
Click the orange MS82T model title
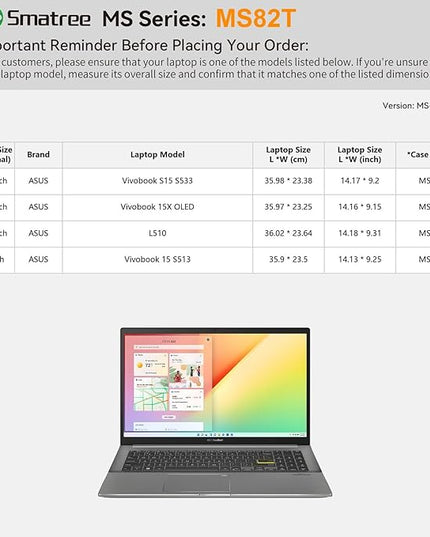click(x=256, y=18)
